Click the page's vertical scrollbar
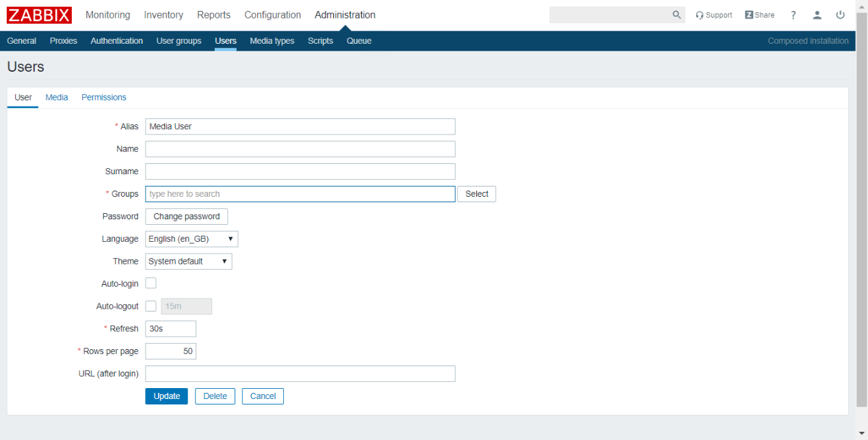The height and width of the screenshot is (440, 868). pos(862,205)
